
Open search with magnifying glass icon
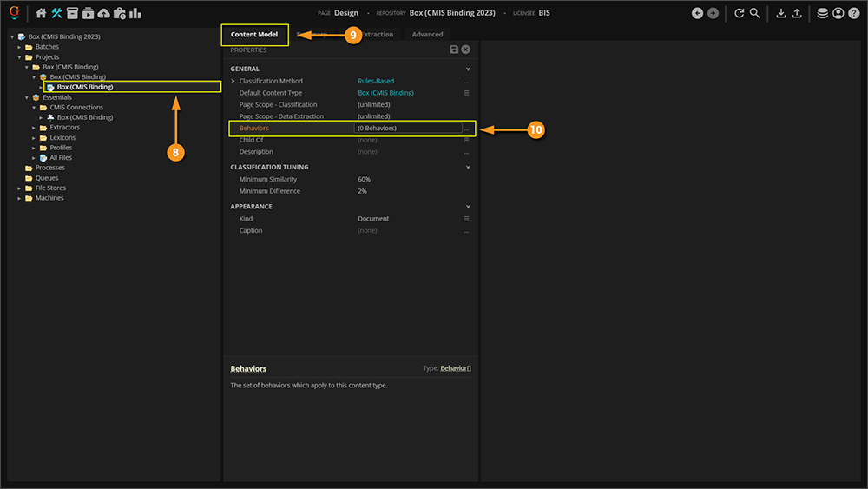pyautogui.click(x=755, y=13)
